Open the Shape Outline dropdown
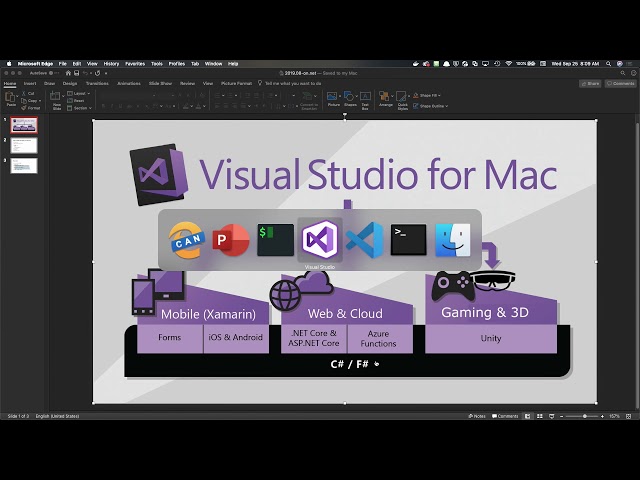Screen dimensions: 640x480 [430, 106]
